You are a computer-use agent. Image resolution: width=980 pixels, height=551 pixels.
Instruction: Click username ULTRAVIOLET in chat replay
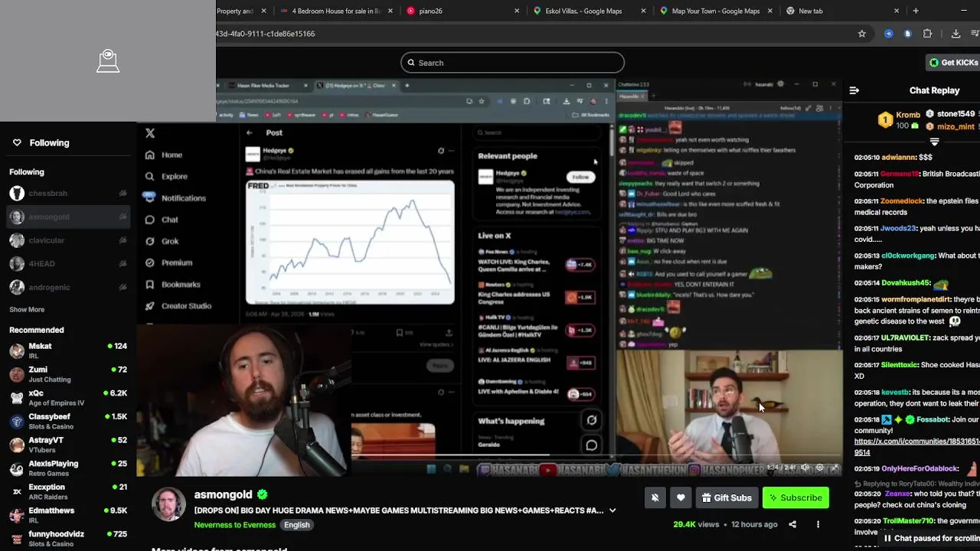(x=906, y=337)
